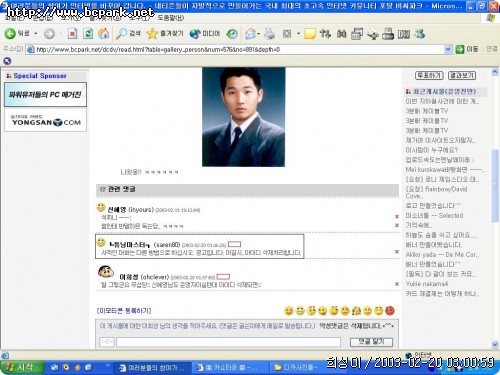500x375 pixels.
Task: Click the green Go (이동) button
Action: tap(467, 49)
